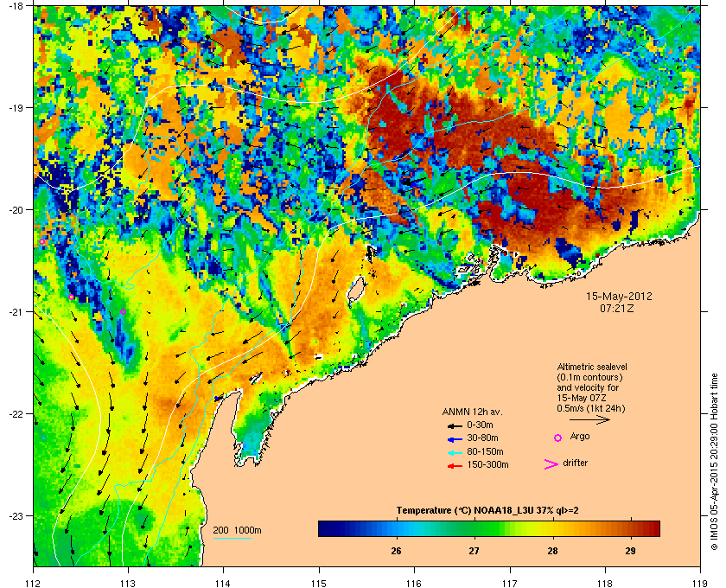Click the latitude axis label -20
Image resolution: width=726 pixels, height=588 pixels.
[x=16, y=210]
